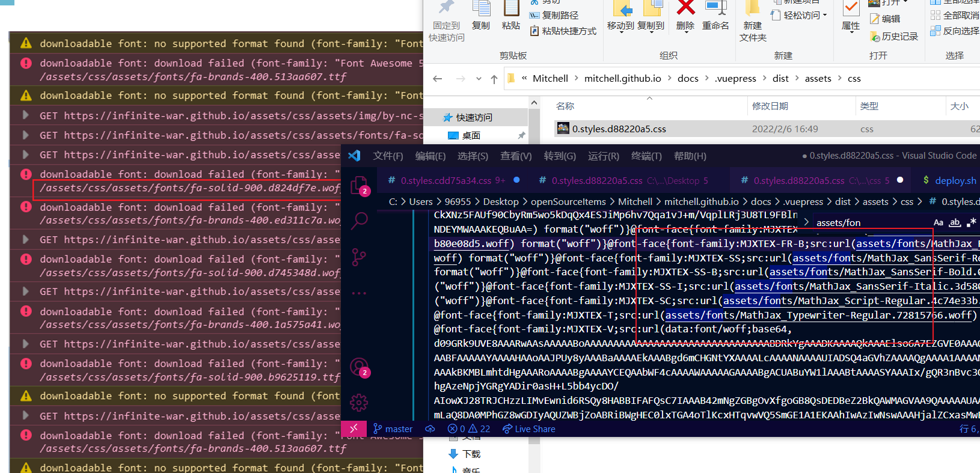This screenshot has width=980, height=473.
Task: Open the recent locations dropdown in Explorer
Action: pos(479,79)
